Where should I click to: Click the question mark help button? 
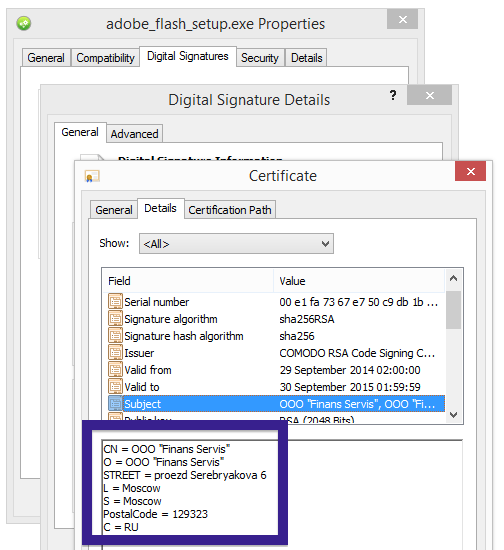393,95
